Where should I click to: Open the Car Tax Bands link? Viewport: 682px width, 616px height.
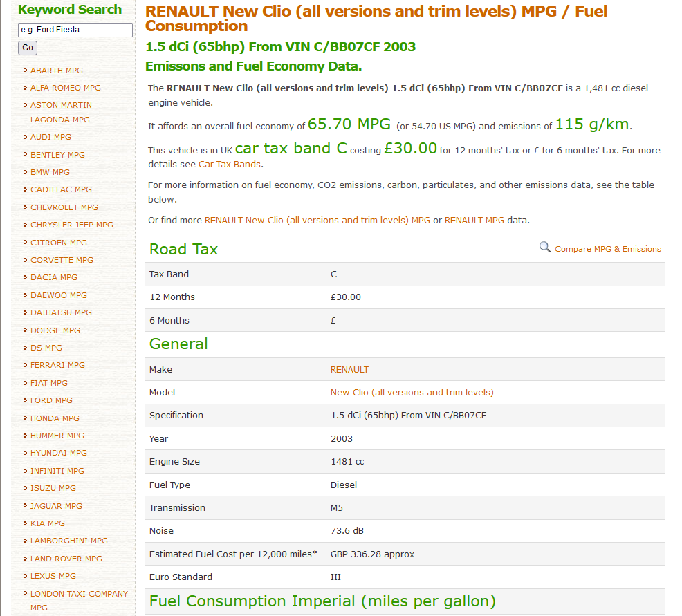[x=230, y=165]
